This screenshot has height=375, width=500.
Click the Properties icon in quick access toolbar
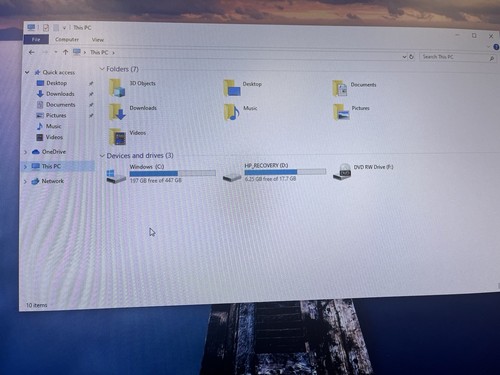pyautogui.click(x=46, y=28)
